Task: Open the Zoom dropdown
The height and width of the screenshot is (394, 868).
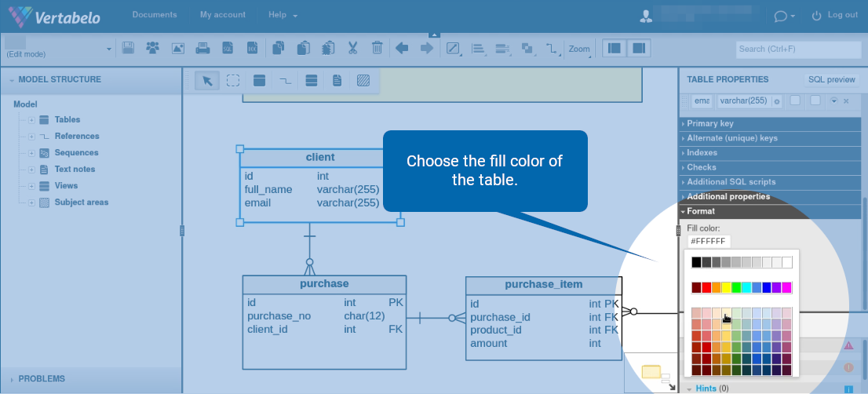Action: click(579, 49)
